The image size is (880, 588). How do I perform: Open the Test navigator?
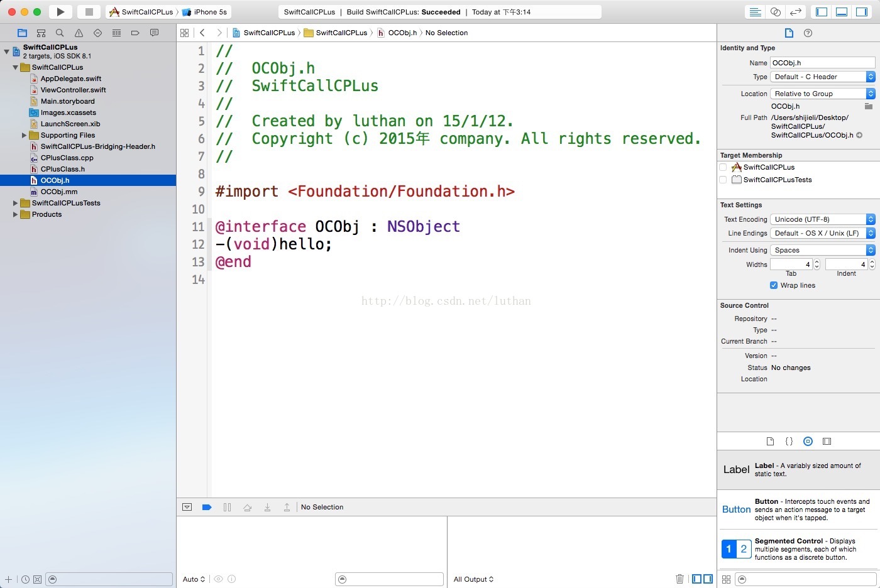point(97,33)
